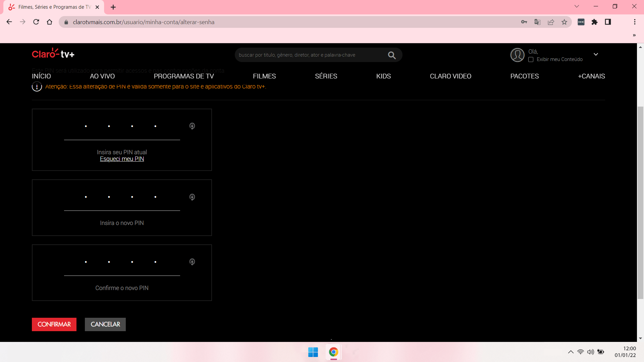
Task: Show current PIN with the reveal icon
Action: click(192, 126)
